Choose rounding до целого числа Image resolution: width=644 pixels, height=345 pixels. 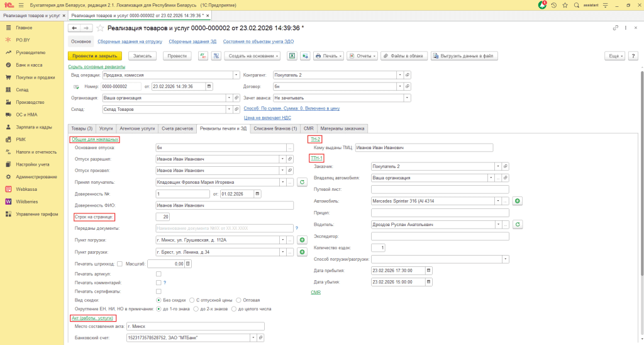coord(235,309)
